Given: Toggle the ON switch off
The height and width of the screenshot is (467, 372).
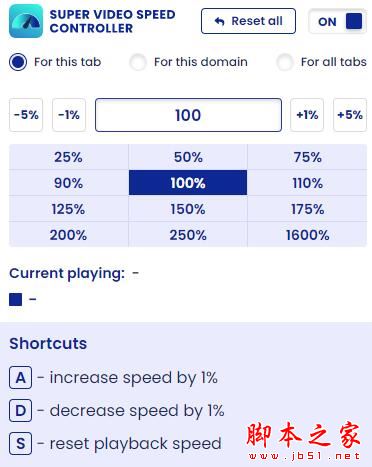Looking at the screenshot, I should 338,22.
